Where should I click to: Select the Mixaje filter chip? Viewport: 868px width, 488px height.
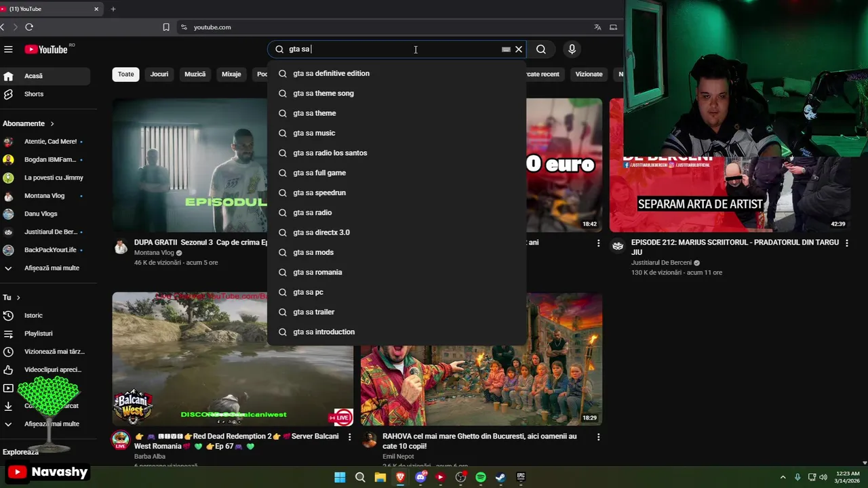(231, 75)
